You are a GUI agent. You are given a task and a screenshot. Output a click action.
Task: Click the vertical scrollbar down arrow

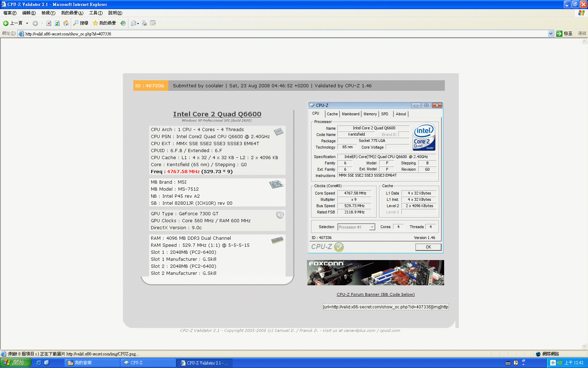pos(584,346)
